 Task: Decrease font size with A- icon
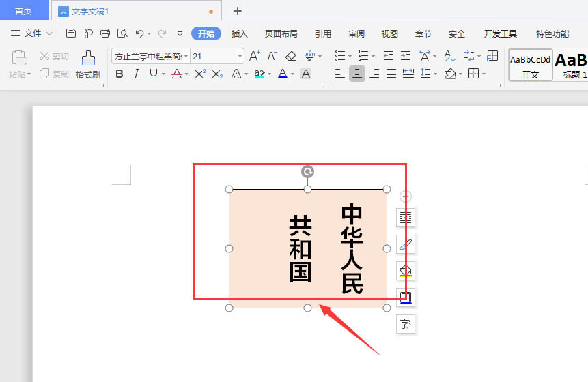coord(272,56)
